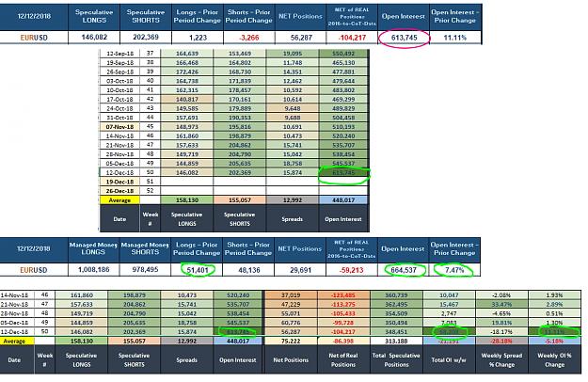Click the 2,747 Total OI w/w cell

(x=449, y=313)
